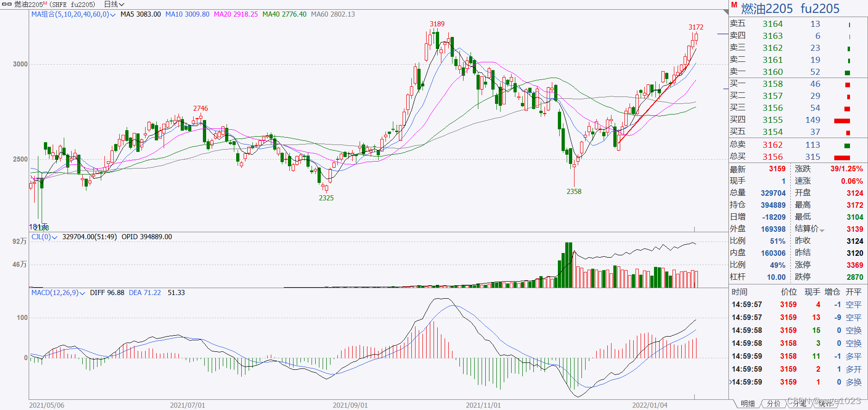Image resolution: width=868 pixels, height=410 pixels.
Task: Click the MA40 2776.40 label
Action: [284, 14]
